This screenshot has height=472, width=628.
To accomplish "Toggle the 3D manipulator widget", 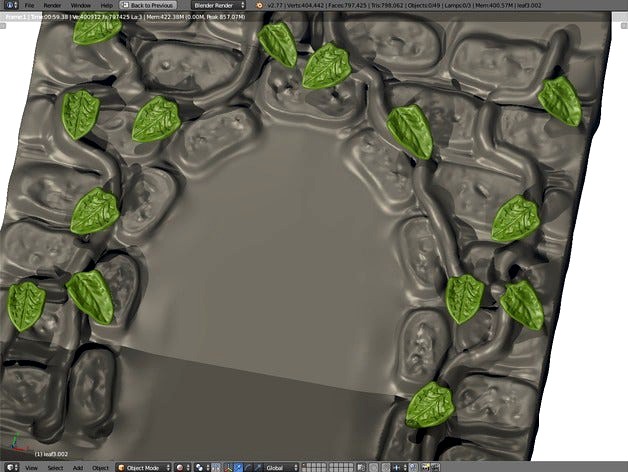I will coord(229,467).
